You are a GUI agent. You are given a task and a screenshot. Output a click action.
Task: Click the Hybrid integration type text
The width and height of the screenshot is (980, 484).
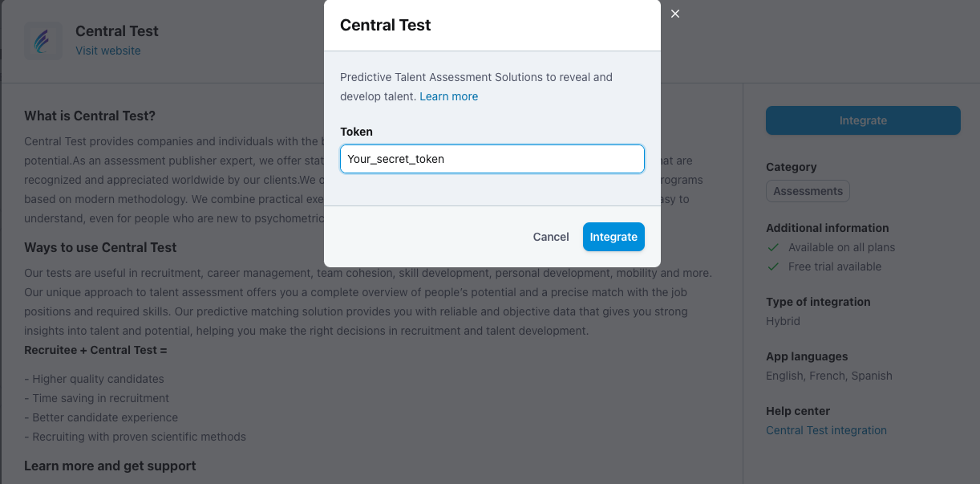pos(783,321)
